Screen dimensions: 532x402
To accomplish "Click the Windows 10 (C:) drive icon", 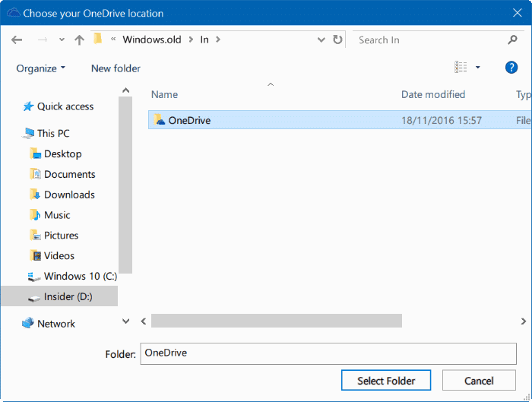I will coord(34,277).
